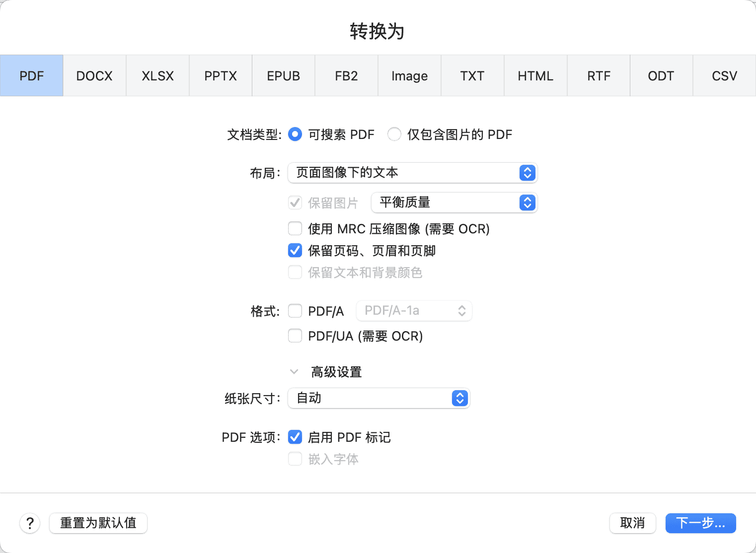This screenshot has height=553, width=756.
Task: Enable PDF/UA (需要 OCR) option
Action: 295,336
